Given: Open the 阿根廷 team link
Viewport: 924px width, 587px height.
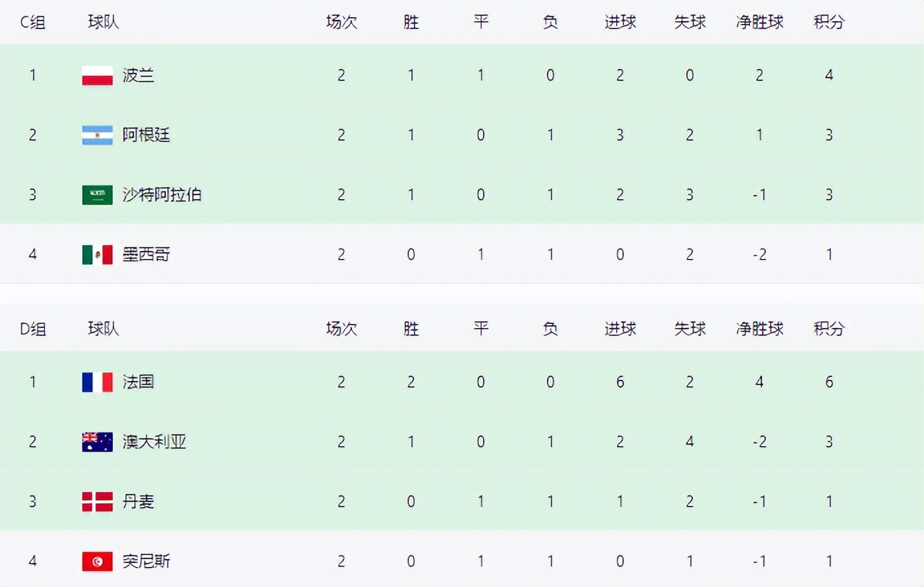Looking at the screenshot, I should (x=146, y=135).
